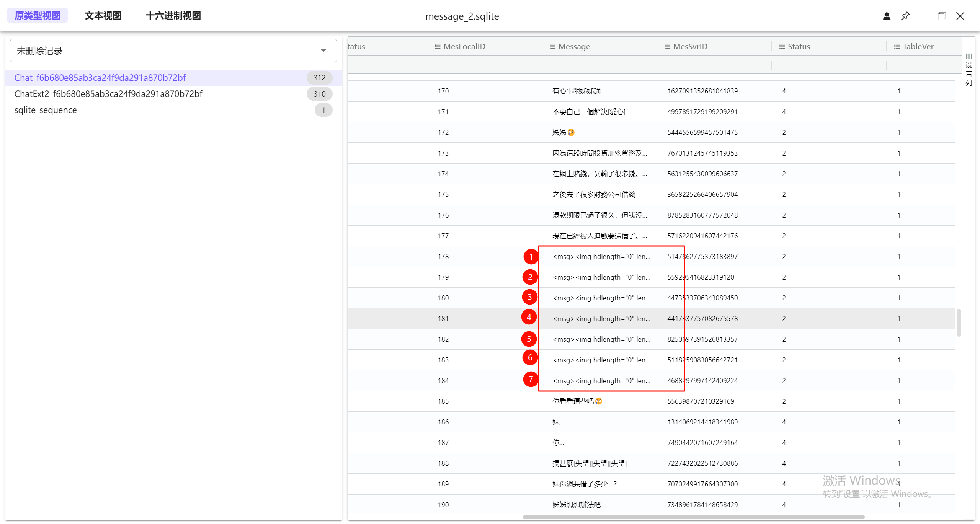This screenshot has height=524, width=980.
Task: Click the Message column menu icon
Action: (x=552, y=47)
